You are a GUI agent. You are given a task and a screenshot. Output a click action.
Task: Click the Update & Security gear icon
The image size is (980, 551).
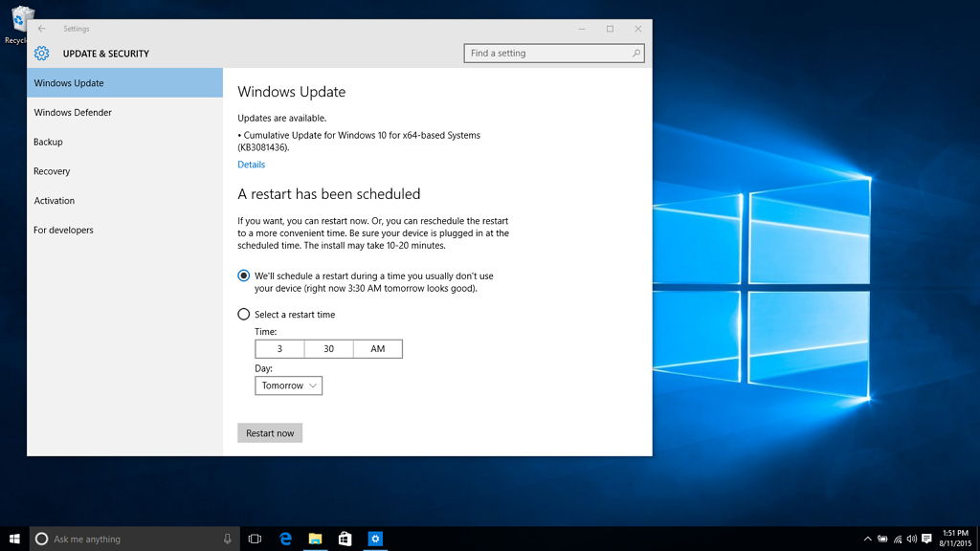click(42, 54)
